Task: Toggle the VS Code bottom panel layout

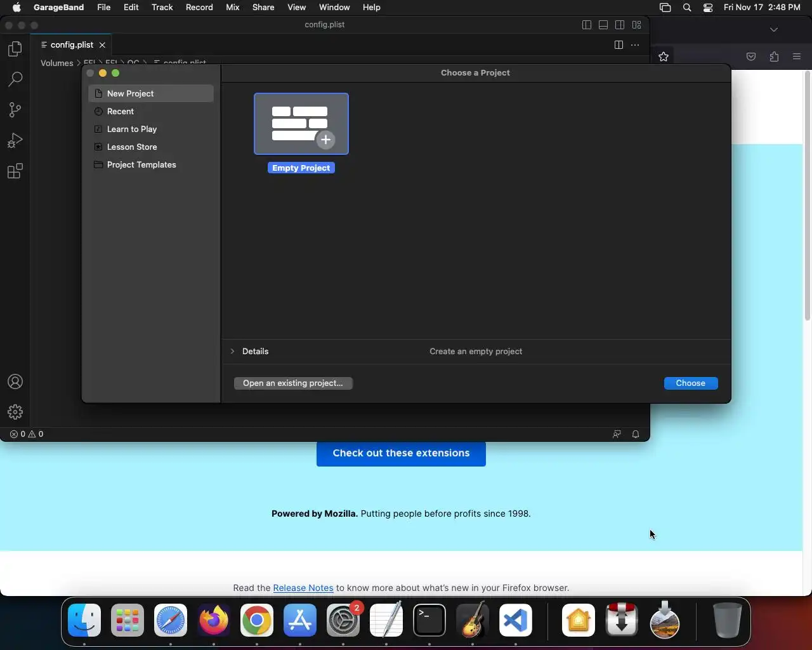Action: (603, 25)
